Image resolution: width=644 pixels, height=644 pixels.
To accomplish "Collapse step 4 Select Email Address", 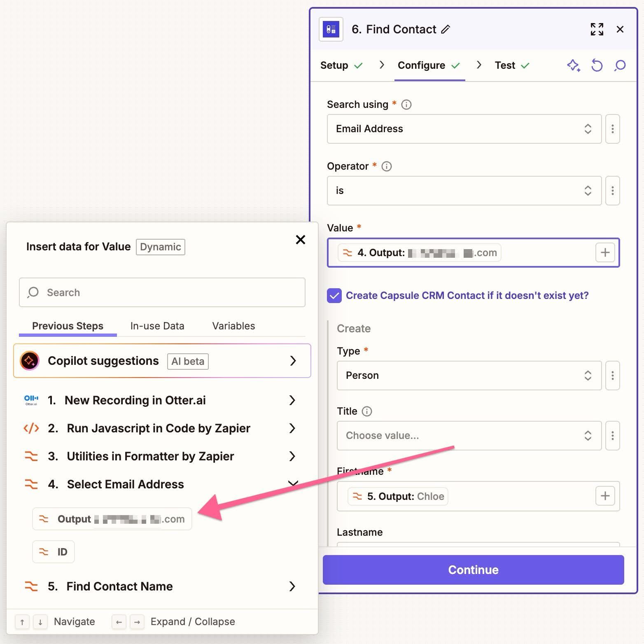I will [292, 484].
